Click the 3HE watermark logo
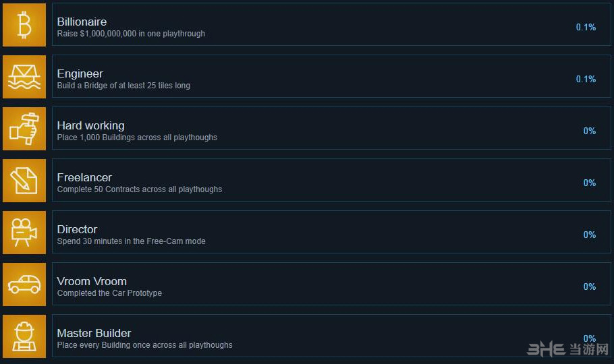The width and height of the screenshot is (614, 364). (568, 348)
